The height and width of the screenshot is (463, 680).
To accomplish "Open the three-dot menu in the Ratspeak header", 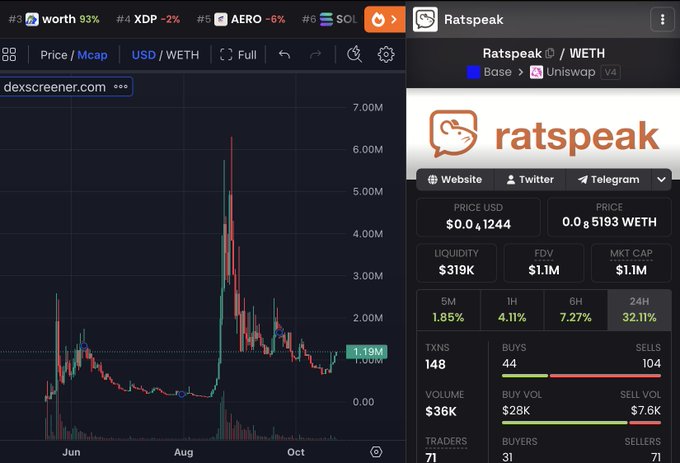I will [662, 20].
